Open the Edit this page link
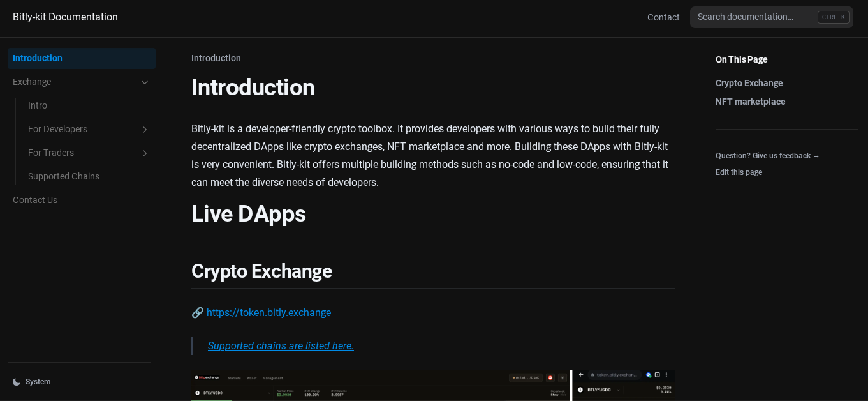 pos(739,172)
